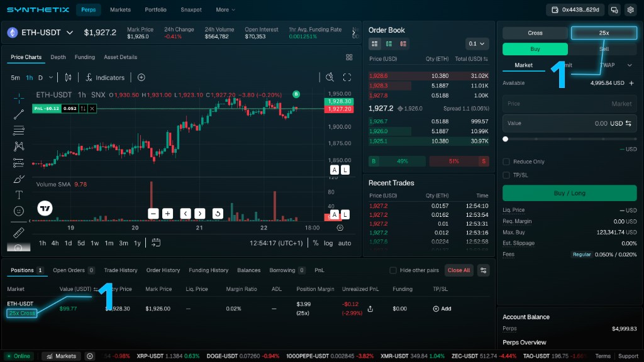The width and height of the screenshot is (644, 362).
Task: Toggle percent scale on the chart
Action: pos(316,243)
